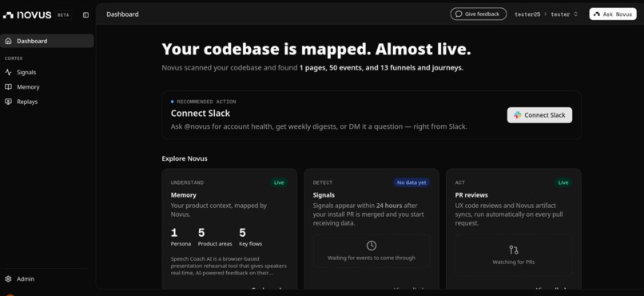
Task: Click the Ask Novus button
Action: coord(613,14)
